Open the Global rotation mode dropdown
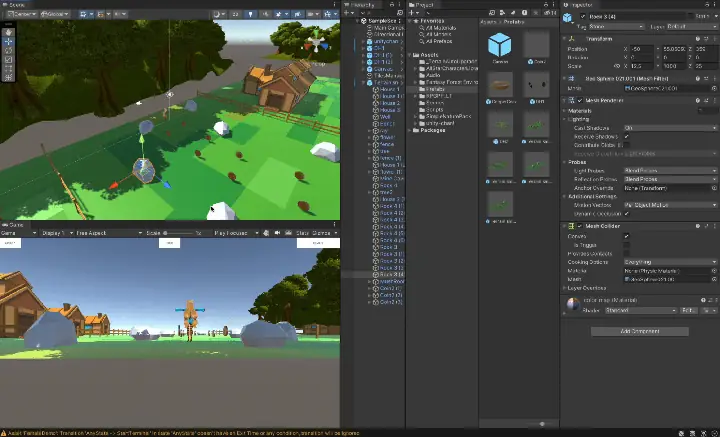This screenshot has height=437, width=720. point(55,14)
